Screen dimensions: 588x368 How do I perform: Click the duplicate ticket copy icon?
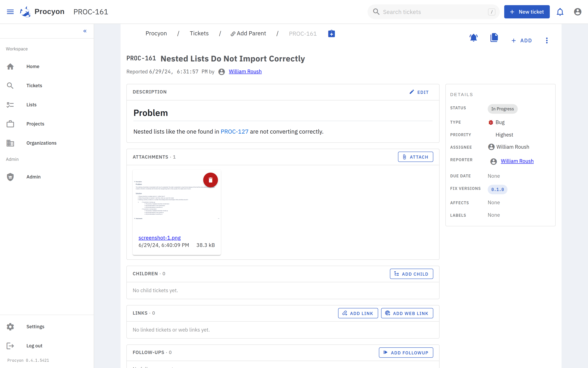pos(494,38)
